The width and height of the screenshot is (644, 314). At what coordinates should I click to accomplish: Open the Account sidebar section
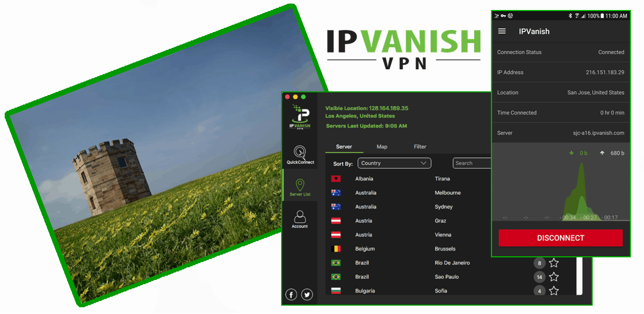coord(300,219)
